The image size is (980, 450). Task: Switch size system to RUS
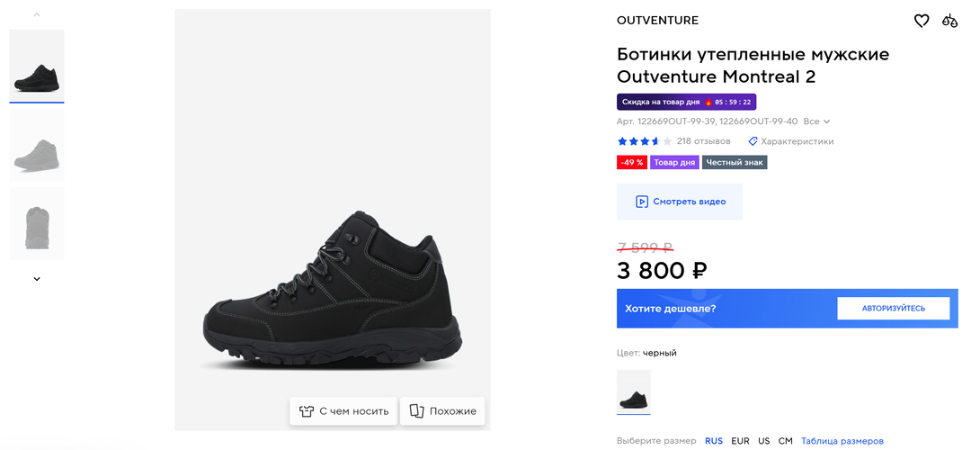point(714,441)
